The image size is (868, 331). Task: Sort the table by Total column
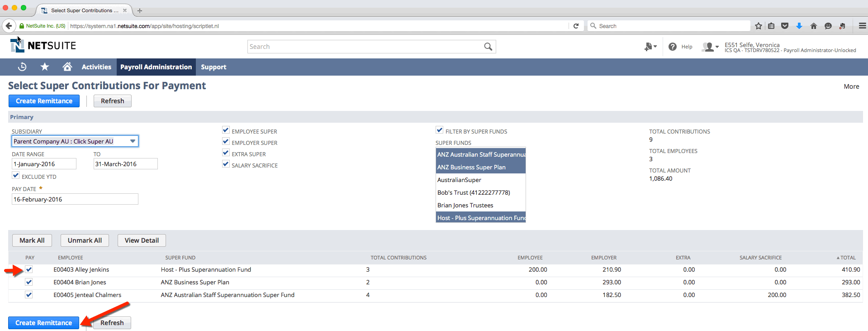(846, 258)
